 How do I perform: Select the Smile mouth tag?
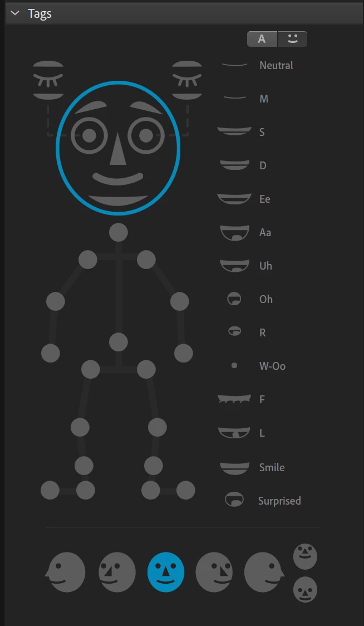click(252, 467)
